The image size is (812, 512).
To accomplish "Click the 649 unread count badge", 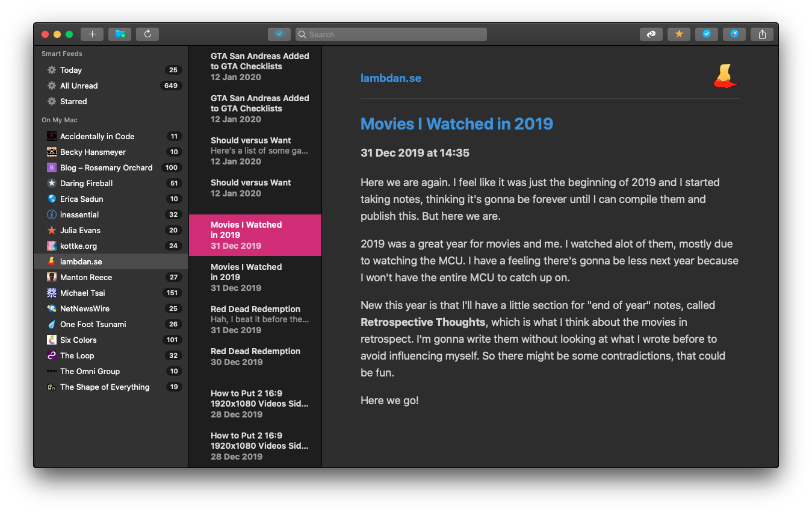I will (171, 86).
